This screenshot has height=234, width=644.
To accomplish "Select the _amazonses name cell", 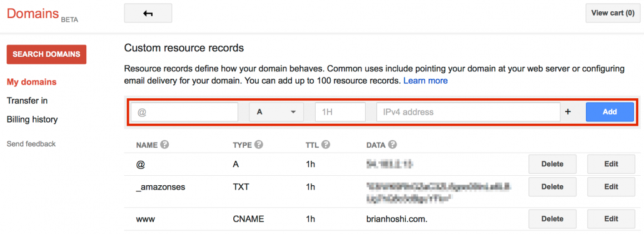I will [161, 186].
